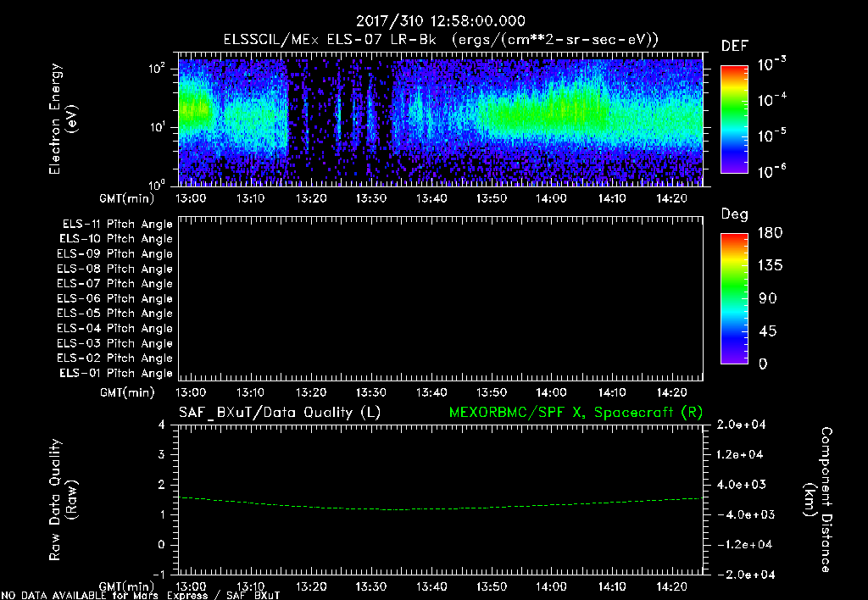The image size is (868, 600).
Task: Click the 13:30 time label under the spectrogram
Action: point(371,198)
